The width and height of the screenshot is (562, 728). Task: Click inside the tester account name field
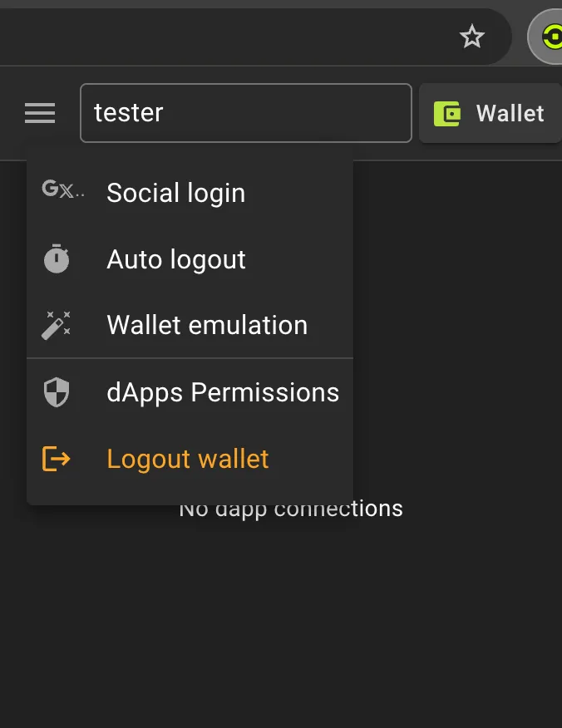coord(245,112)
